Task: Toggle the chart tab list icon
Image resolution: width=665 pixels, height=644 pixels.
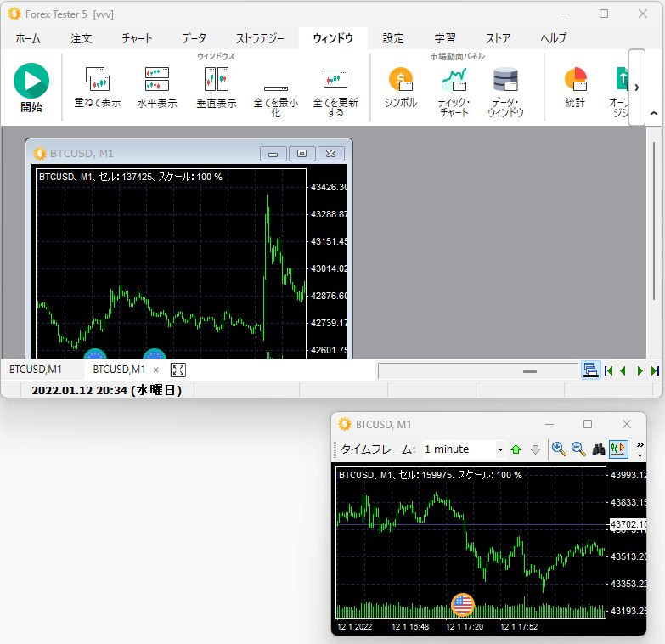Action: pos(590,370)
